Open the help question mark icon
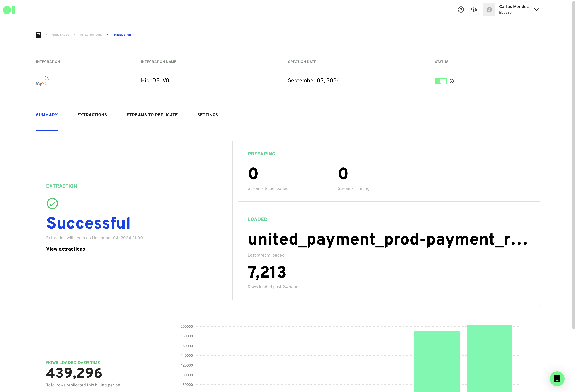Screen dimensions: 575x392 (x=461, y=10)
